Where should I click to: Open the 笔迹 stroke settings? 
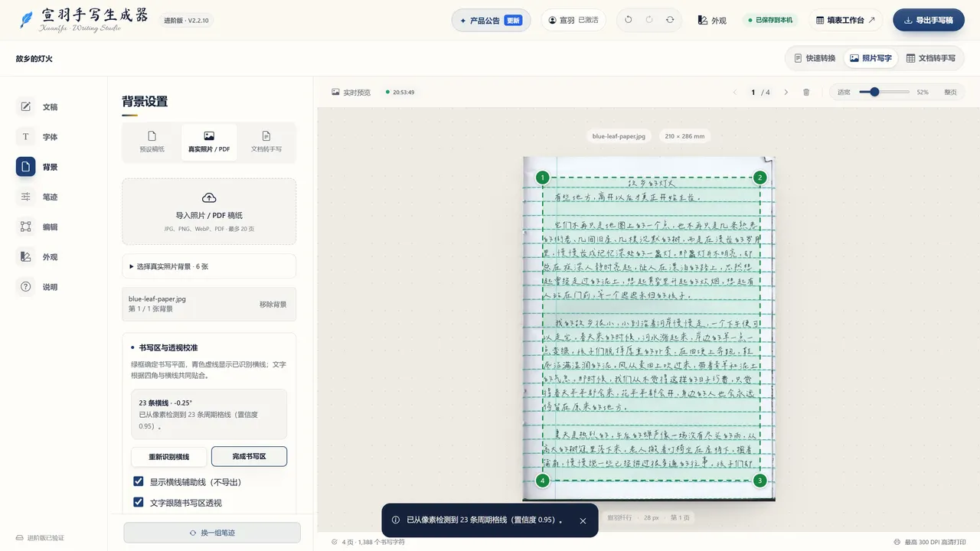[x=38, y=197]
